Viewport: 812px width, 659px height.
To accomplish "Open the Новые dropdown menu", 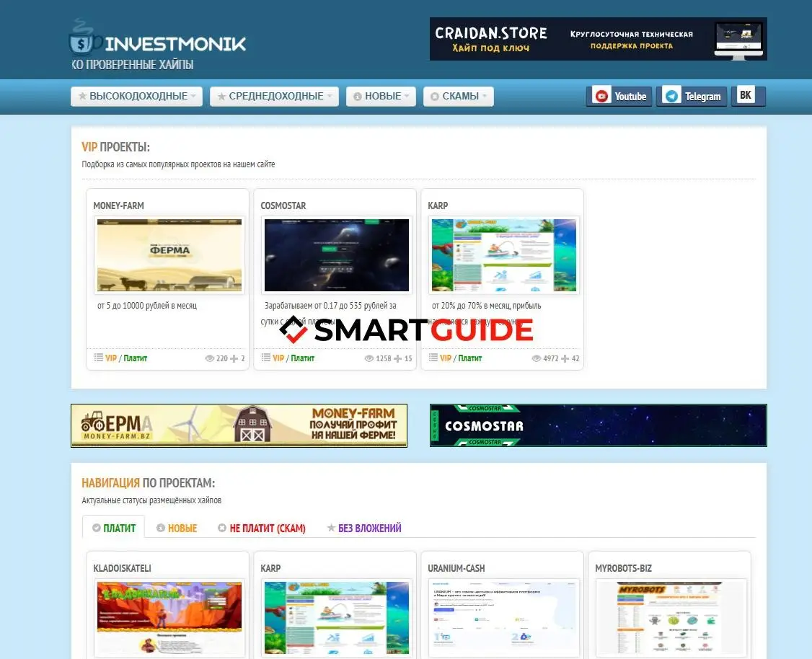I will tap(381, 97).
